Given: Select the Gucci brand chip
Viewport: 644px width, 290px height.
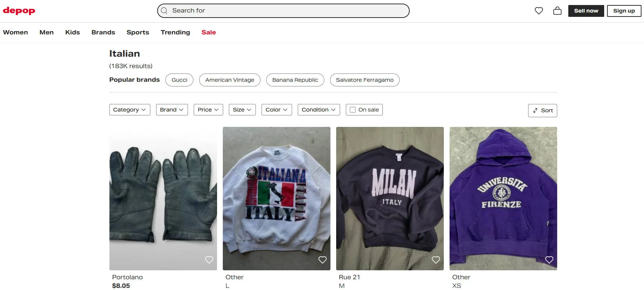Looking at the screenshot, I should [179, 80].
